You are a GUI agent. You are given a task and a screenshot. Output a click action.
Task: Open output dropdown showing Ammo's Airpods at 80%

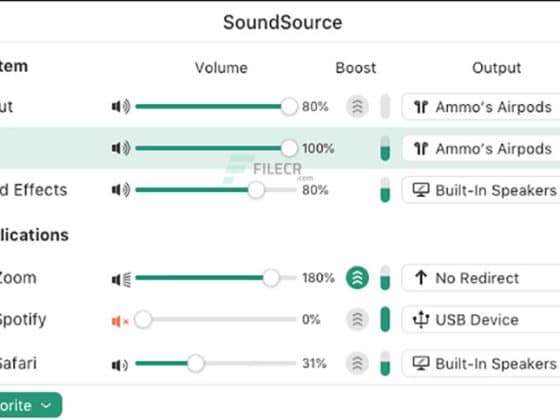point(481,107)
